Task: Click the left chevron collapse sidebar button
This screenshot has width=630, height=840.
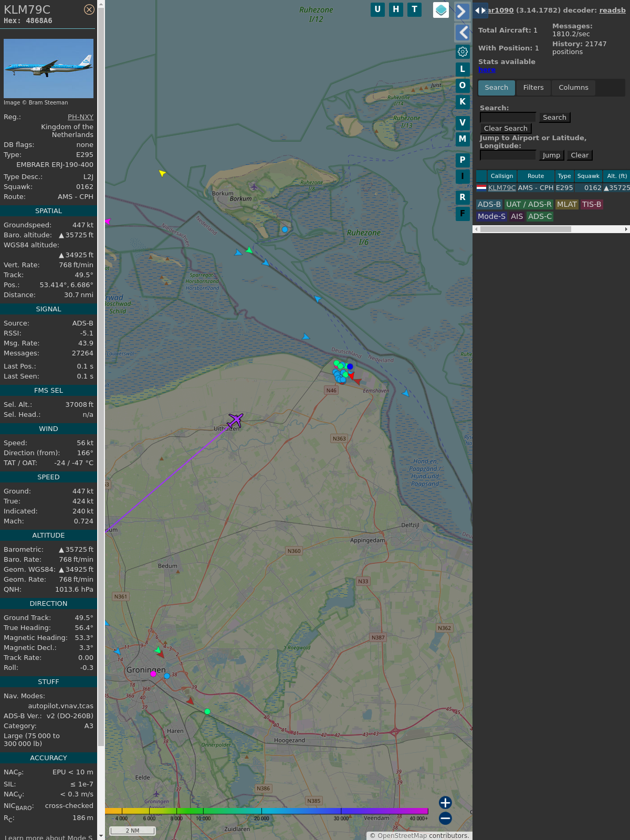Action: [x=462, y=33]
